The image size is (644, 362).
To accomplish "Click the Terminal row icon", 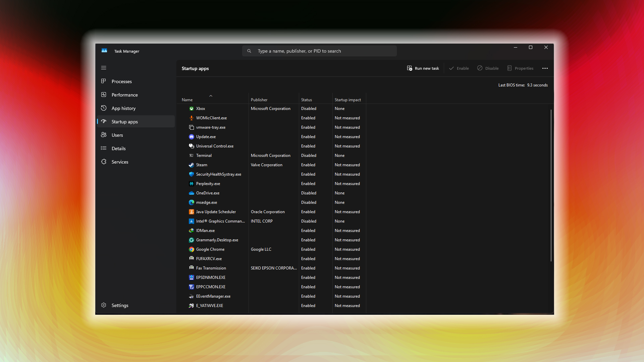I will point(191,156).
